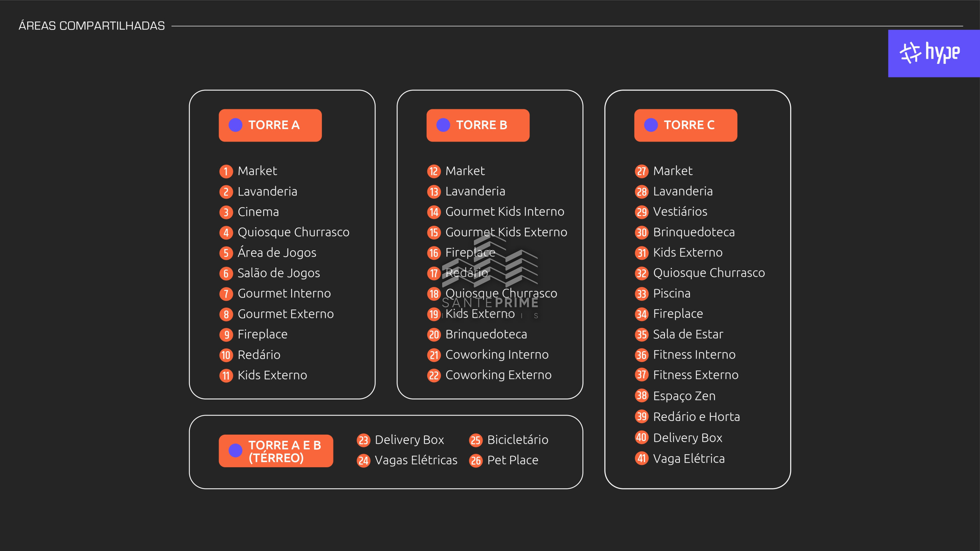Click the blue dot in Torre C
The width and height of the screenshot is (980, 551).
tap(651, 125)
